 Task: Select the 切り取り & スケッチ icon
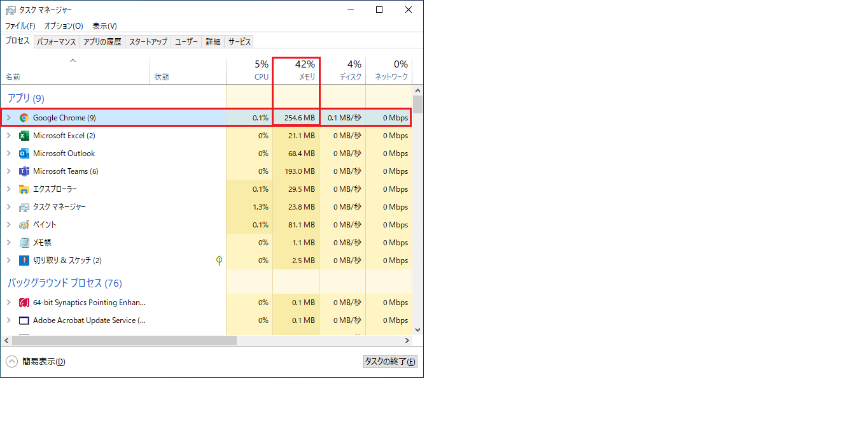coord(24,261)
